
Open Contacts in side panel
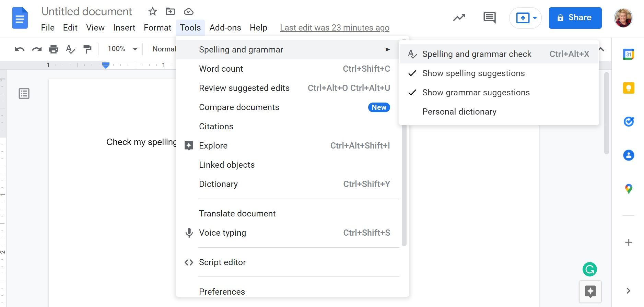click(x=629, y=155)
